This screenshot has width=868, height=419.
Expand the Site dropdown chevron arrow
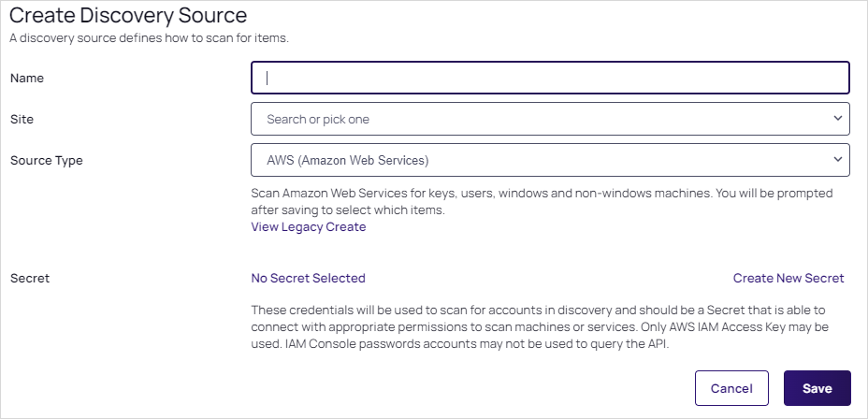click(837, 119)
